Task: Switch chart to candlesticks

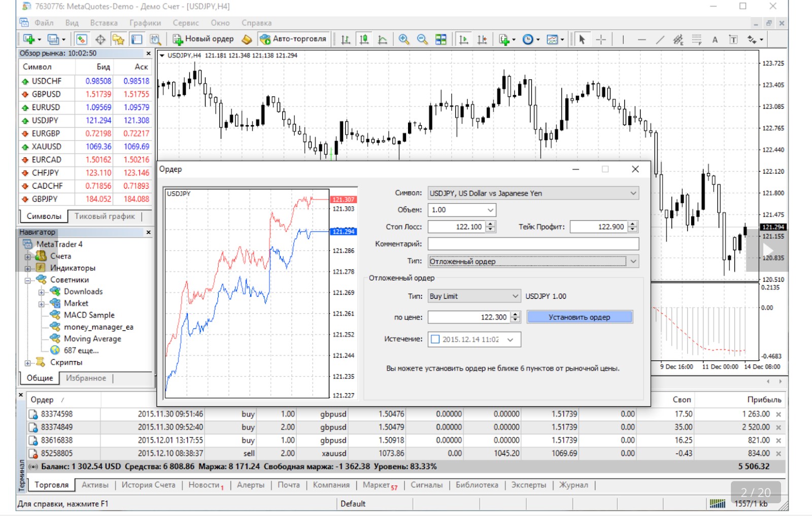Action: (364, 39)
